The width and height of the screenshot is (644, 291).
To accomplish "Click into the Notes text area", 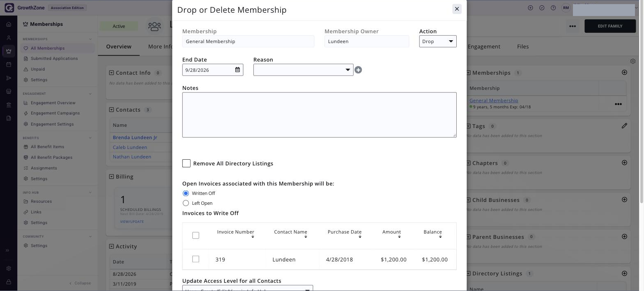I will pyautogui.click(x=319, y=115).
